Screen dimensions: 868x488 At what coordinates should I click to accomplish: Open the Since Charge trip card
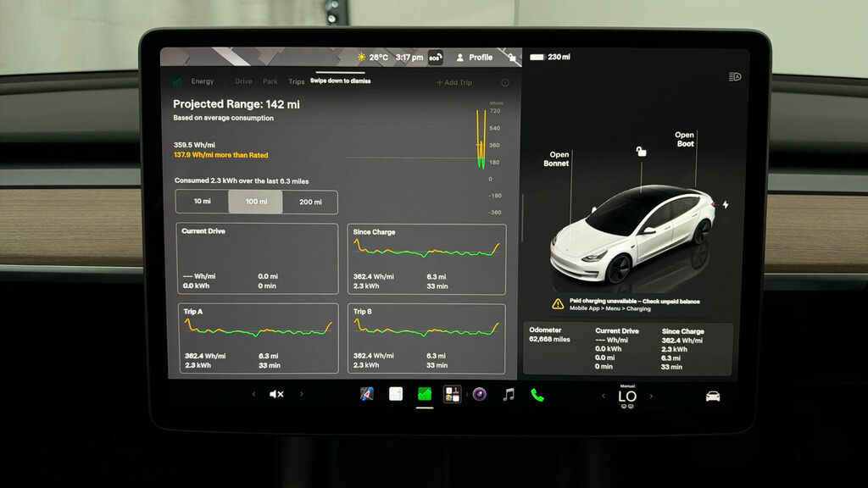tap(426, 259)
